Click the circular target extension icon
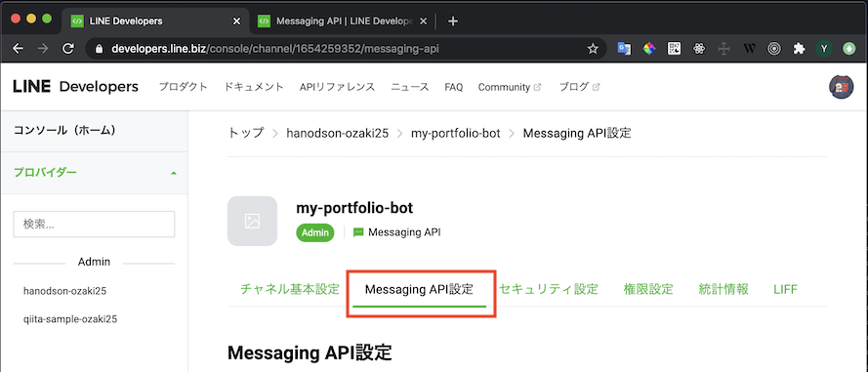Viewport: 868px width, 372px height. pyautogui.click(x=774, y=49)
